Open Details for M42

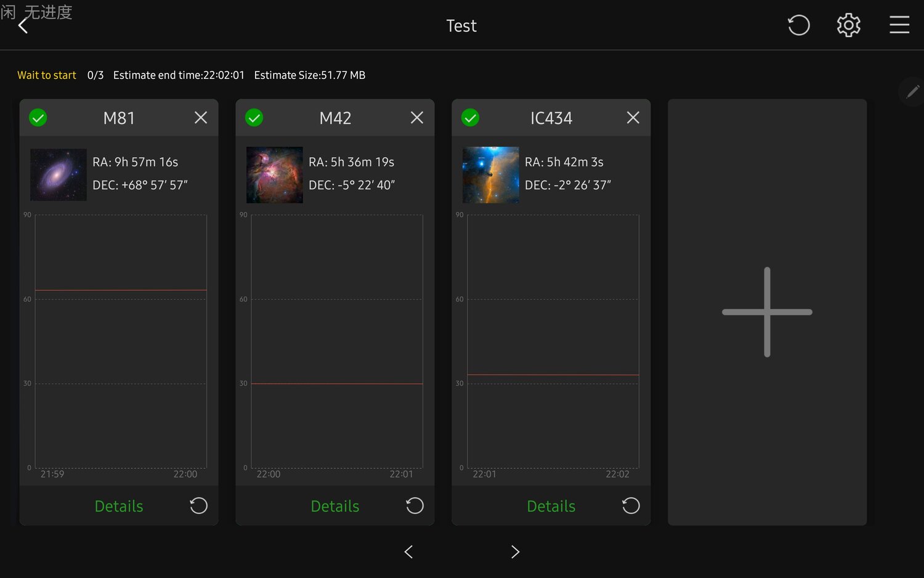(x=335, y=507)
